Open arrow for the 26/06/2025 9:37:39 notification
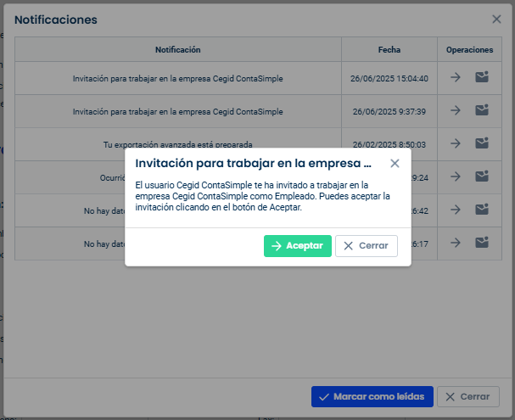 click(x=456, y=110)
